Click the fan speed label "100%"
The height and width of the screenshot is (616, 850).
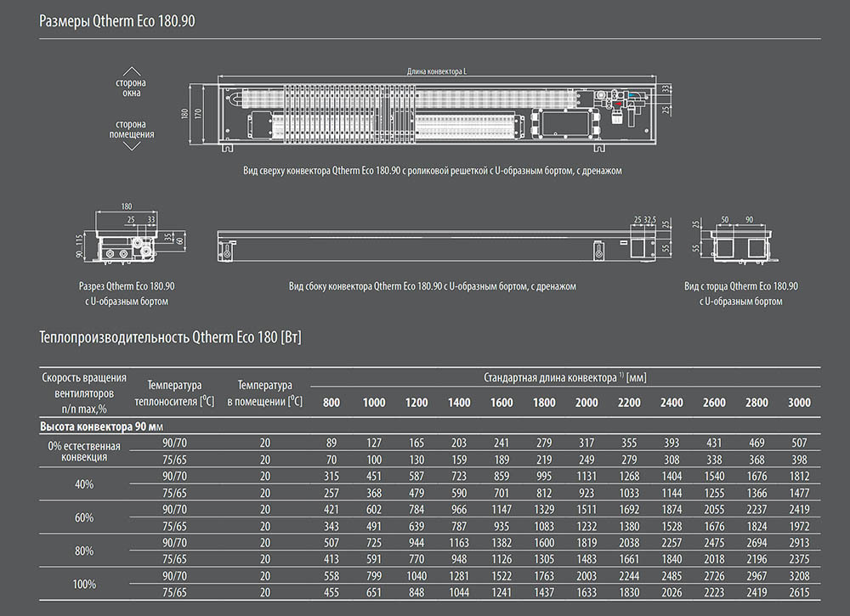(x=84, y=584)
